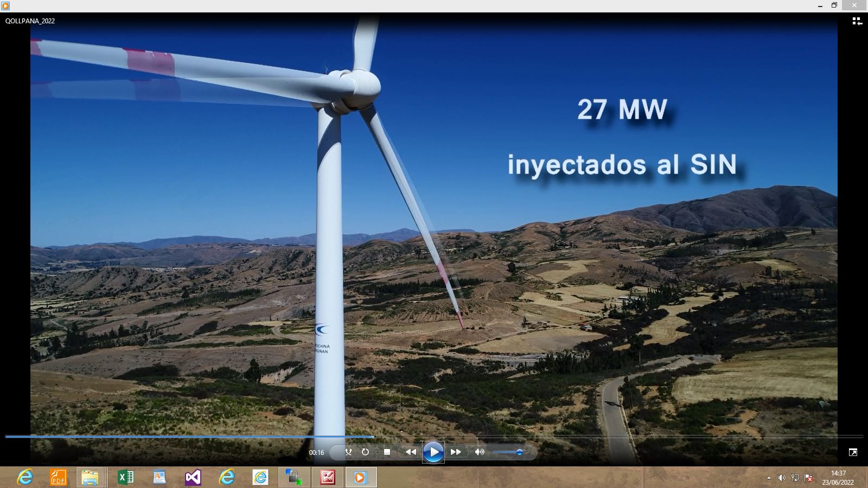This screenshot has width=868, height=488.
Task: Toggle repeat mode in the player
Action: pos(365,452)
